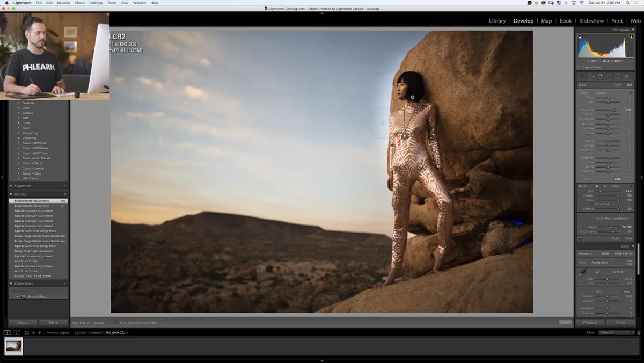Viewport: 644px width, 363px height.
Task: Switch mask mode to Edit
Action: (x=630, y=85)
